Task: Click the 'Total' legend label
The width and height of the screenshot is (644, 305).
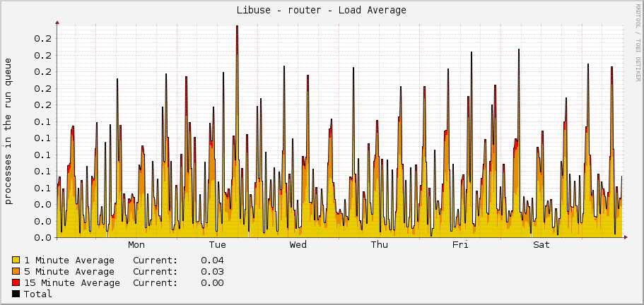Action: [x=37, y=294]
